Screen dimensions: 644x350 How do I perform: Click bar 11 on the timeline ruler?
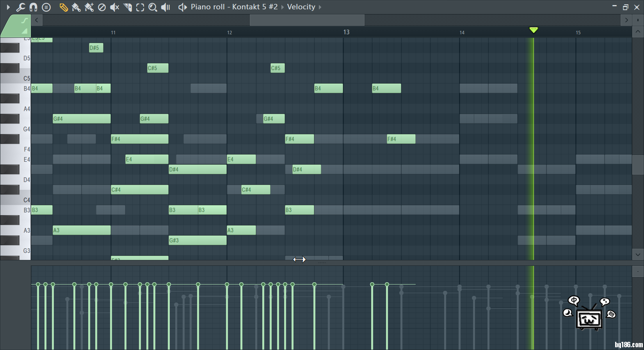pyautogui.click(x=113, y=32)
